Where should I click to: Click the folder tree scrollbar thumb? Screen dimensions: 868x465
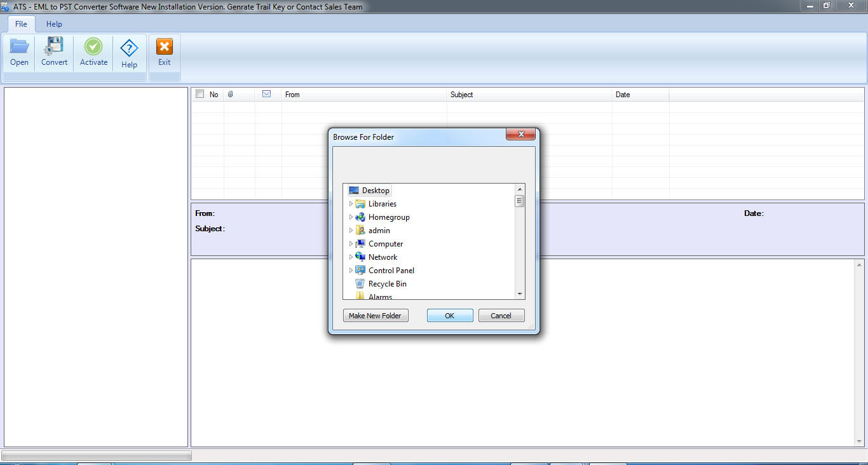(520, 201)
